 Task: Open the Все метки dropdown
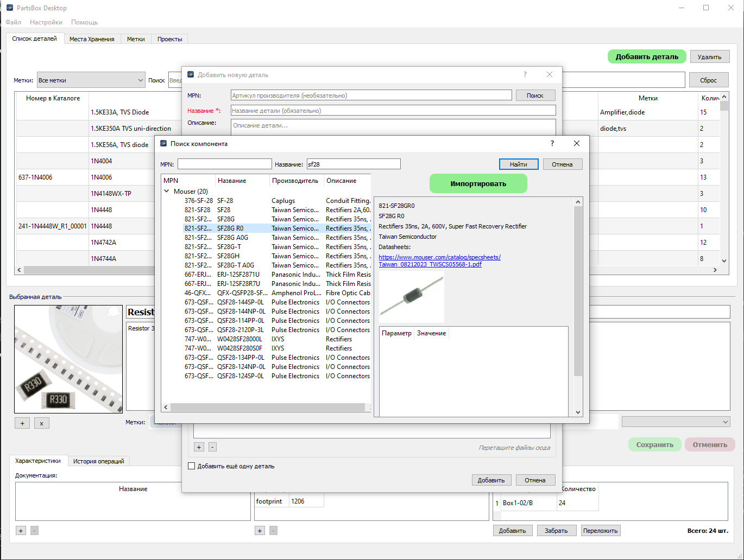coord(91,80)
